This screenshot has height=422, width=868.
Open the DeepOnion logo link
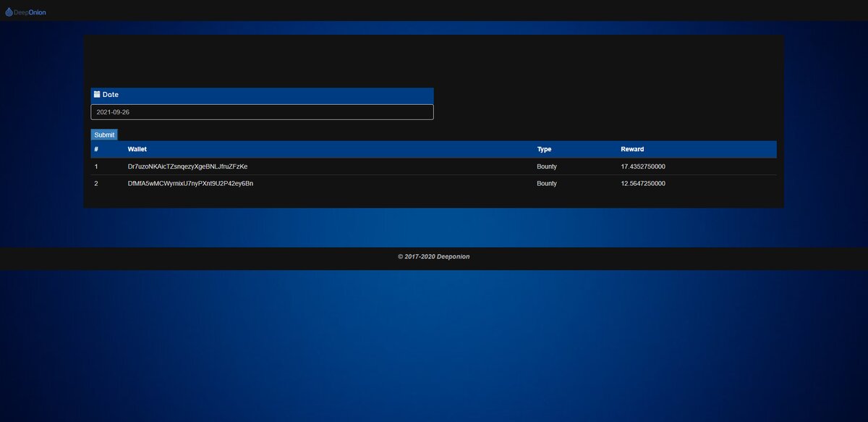tap(25, 12)
